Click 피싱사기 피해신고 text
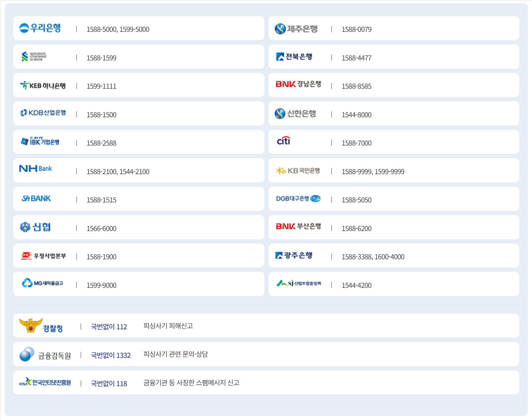Viewport: 532px width, 420px height. [168, 326]
